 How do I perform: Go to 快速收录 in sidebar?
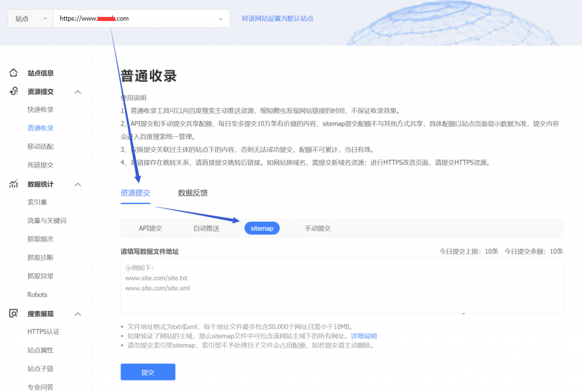[x=40, y=110]
